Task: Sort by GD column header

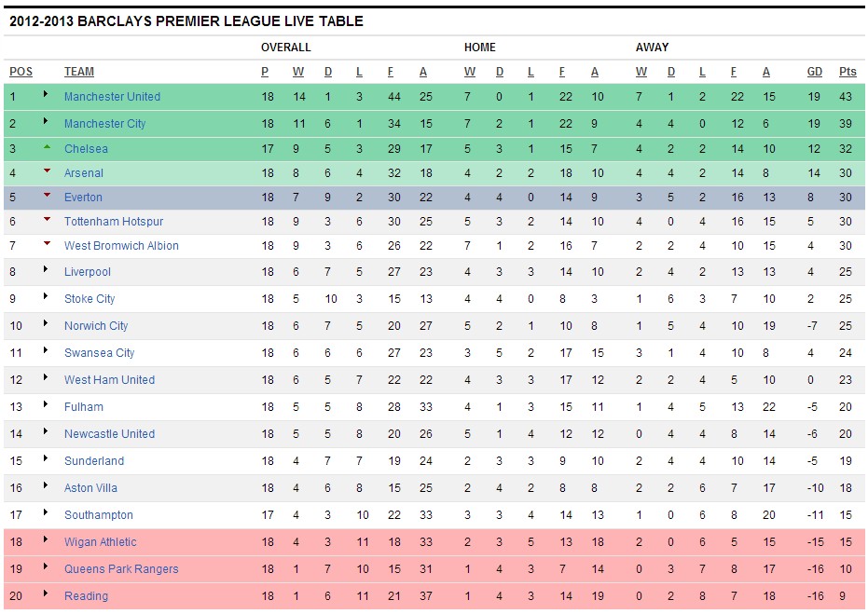Action: click(x=814, y=72)
